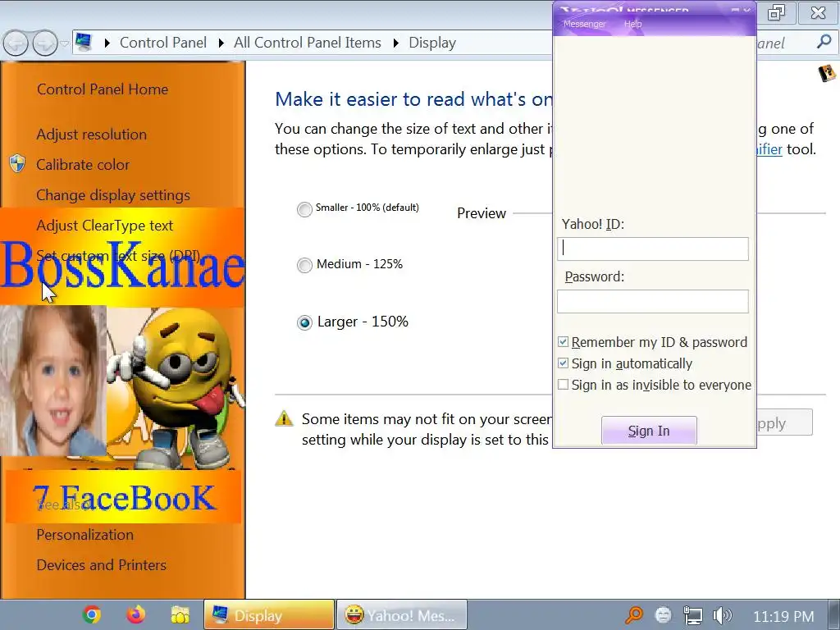Switch to Yahoo! Messenger taskbar button

point(402,614)
